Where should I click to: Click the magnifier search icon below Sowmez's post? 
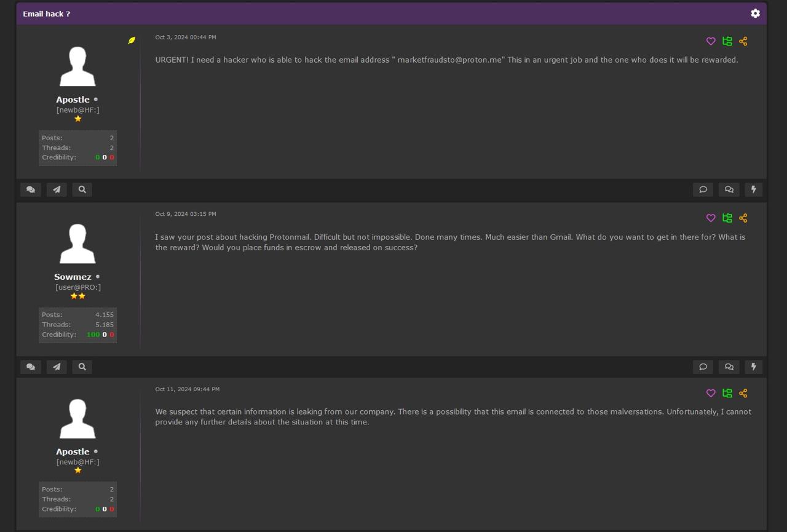82,367
